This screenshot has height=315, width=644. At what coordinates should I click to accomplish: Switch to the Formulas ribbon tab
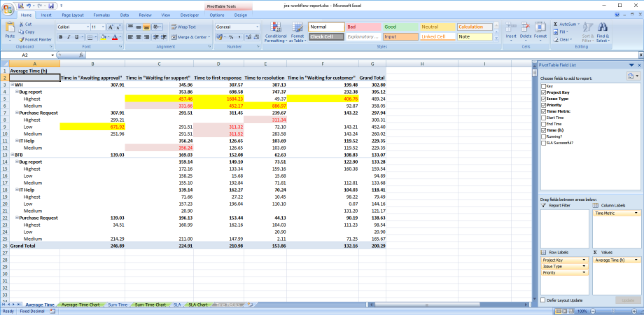tap(101, 14)
